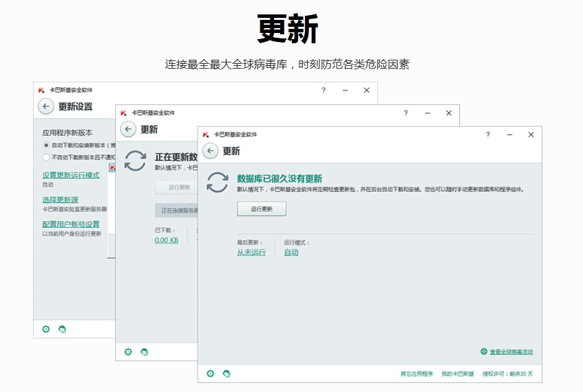Click 运行更新 button in front window

[x=262, y=209]
